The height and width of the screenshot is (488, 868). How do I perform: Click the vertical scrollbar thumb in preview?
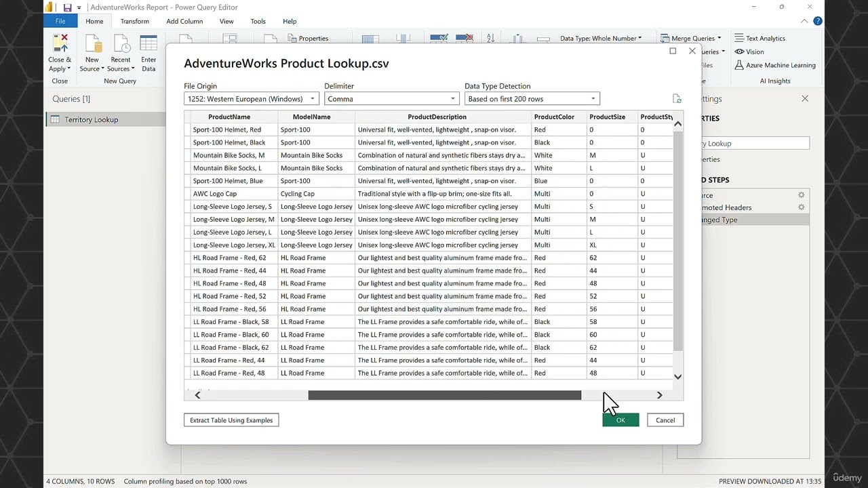coord(677,241)
